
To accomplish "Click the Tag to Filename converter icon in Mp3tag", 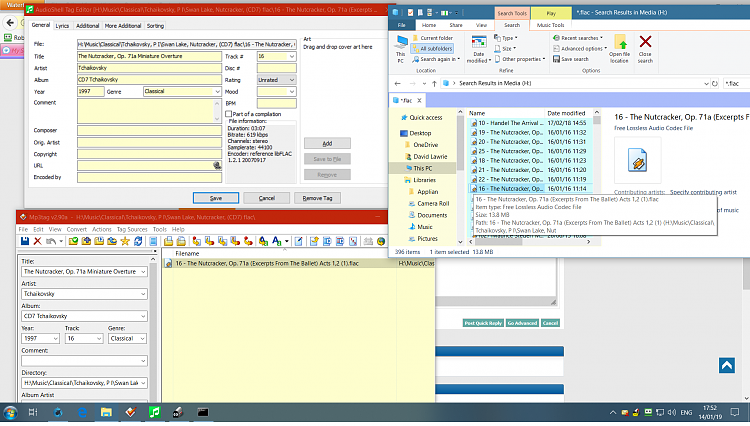I will tap(197, 241).
